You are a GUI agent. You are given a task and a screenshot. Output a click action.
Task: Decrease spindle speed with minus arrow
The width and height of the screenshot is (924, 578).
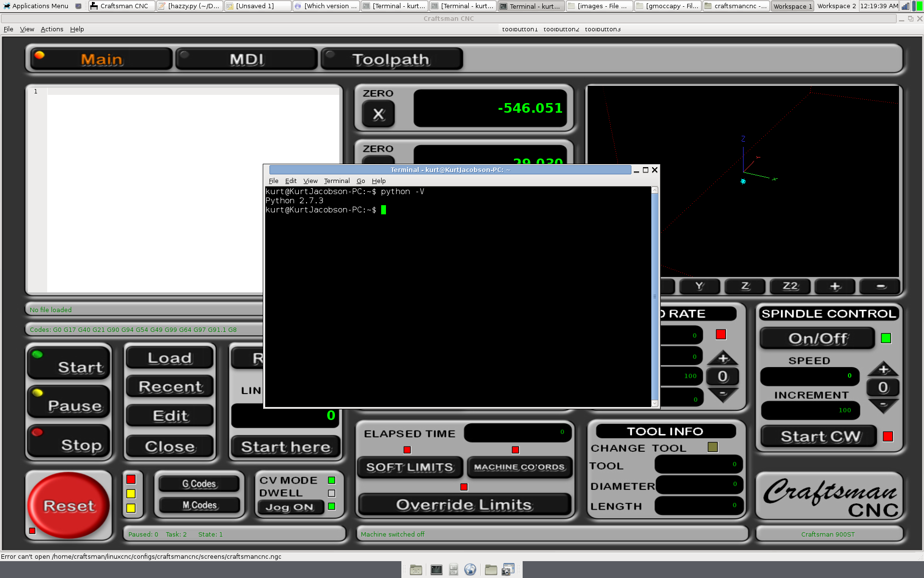(883, 406)
